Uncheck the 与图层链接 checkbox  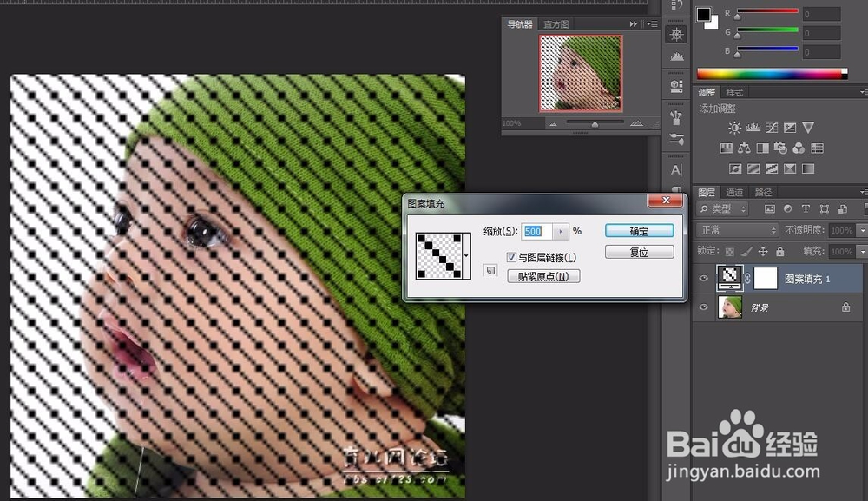(x=512, y=256)
